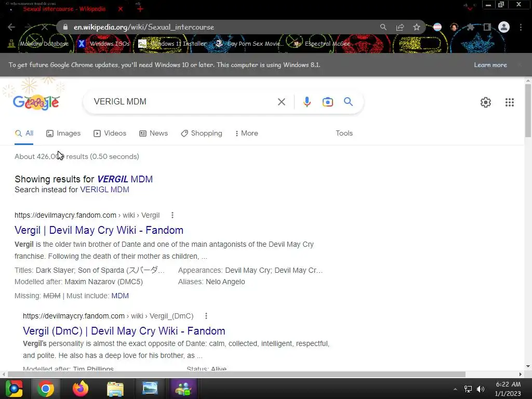Open a new tab with the plus button

[140, 9]
